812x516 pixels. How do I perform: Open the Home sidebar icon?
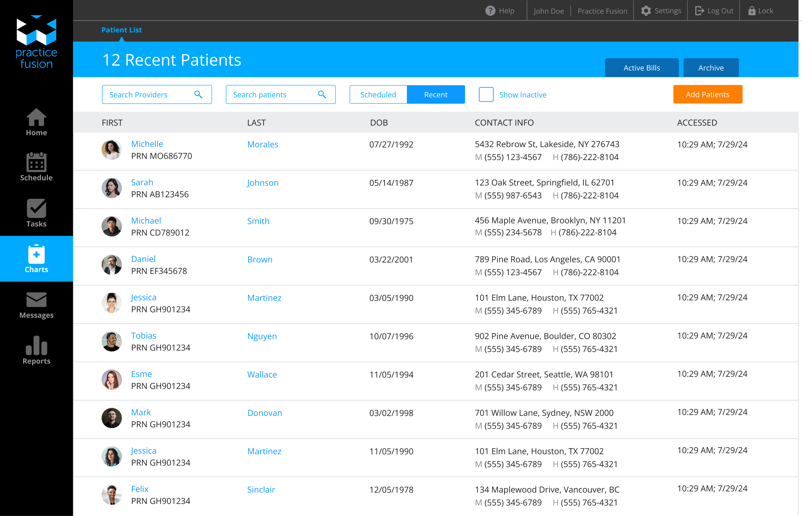[x=37, y=117]
